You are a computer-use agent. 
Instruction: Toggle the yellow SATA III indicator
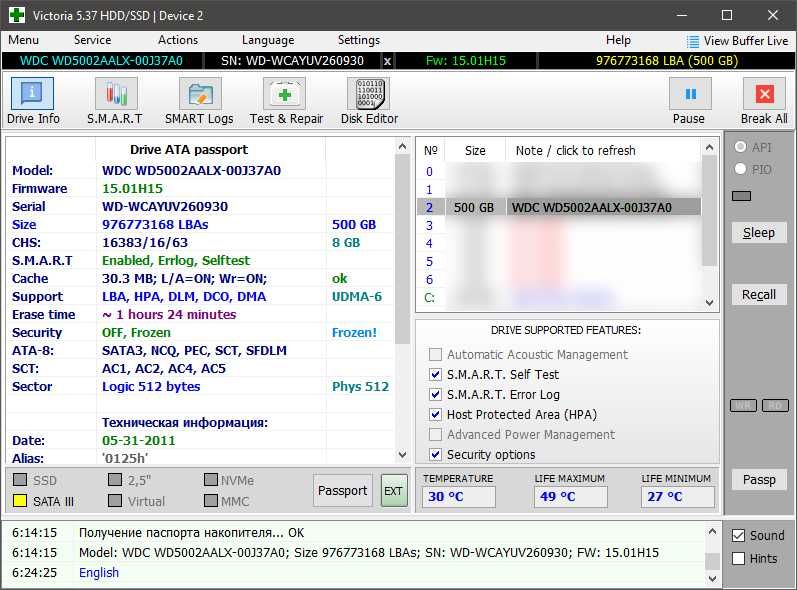point(20,501)
